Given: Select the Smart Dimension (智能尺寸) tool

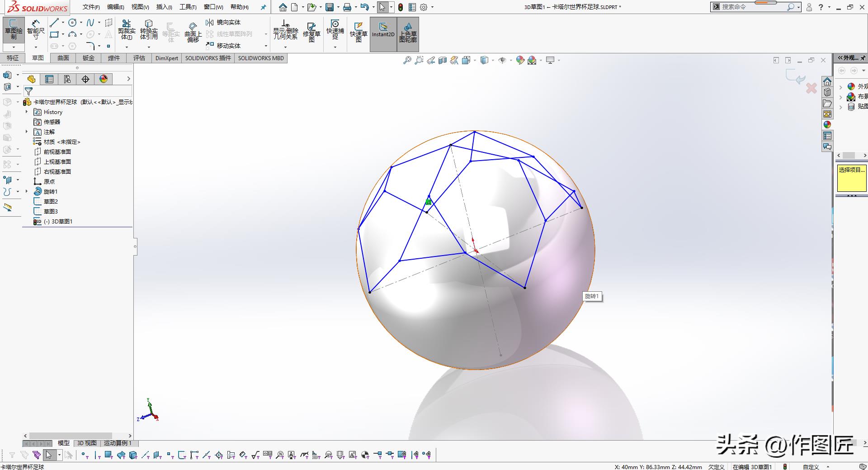Looking at the screenshot, I should pos(36,29).
